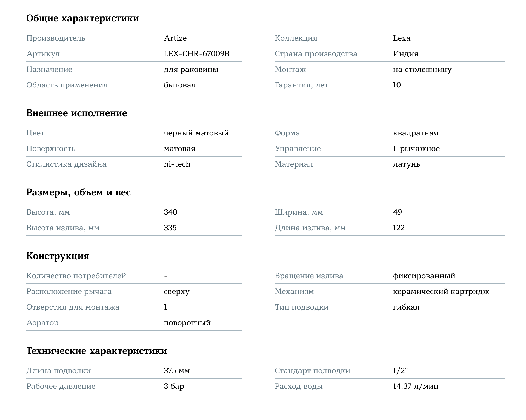Click the керамический картридж mechanism value
Image resolution: width=526 pixels, height=420 pixels.
pos(441,291)
